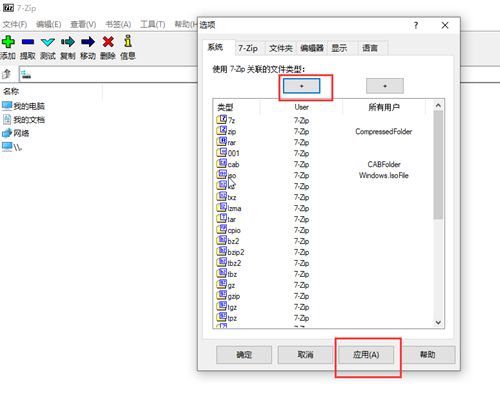
Task: Click the scrollbar down arrow in type list
Action: coord(438,323)
